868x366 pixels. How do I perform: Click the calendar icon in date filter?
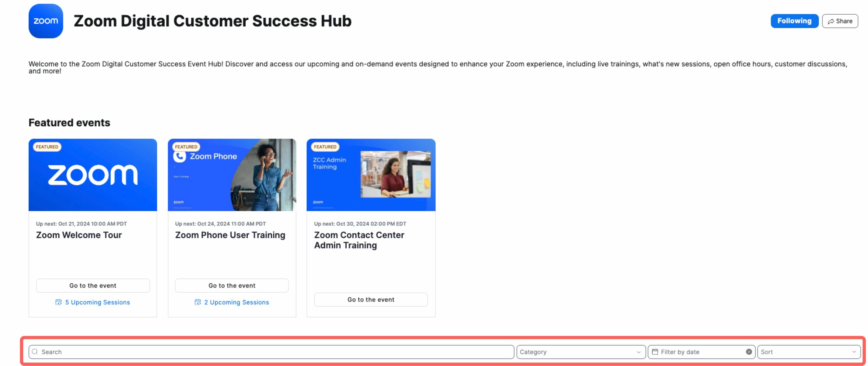point(655,352)
